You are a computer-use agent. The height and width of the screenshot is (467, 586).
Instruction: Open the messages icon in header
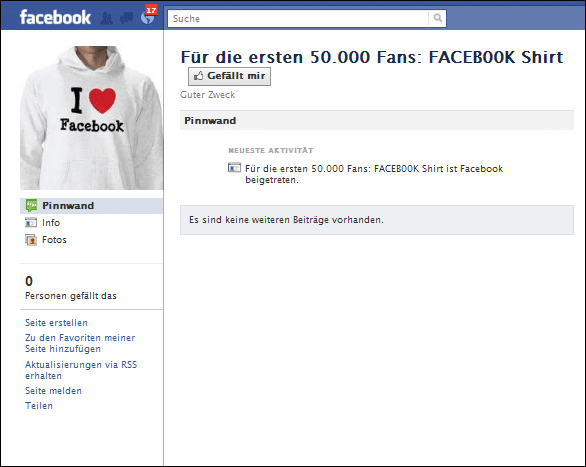(x=127, y=18)
